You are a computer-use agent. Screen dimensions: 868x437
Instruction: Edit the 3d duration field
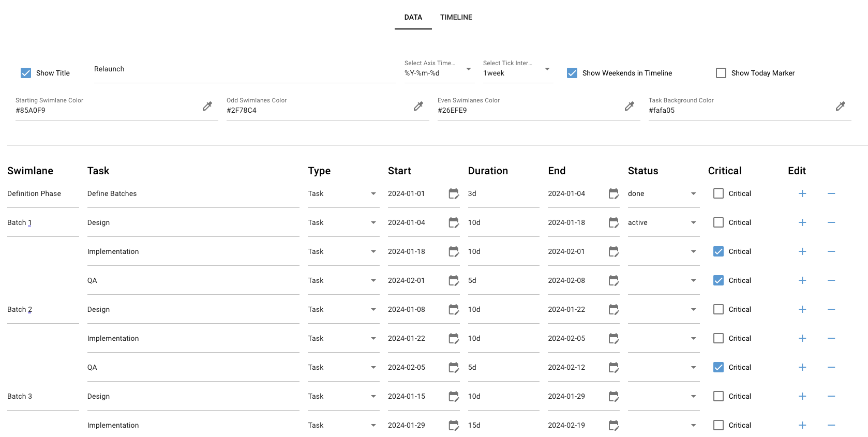504,194
